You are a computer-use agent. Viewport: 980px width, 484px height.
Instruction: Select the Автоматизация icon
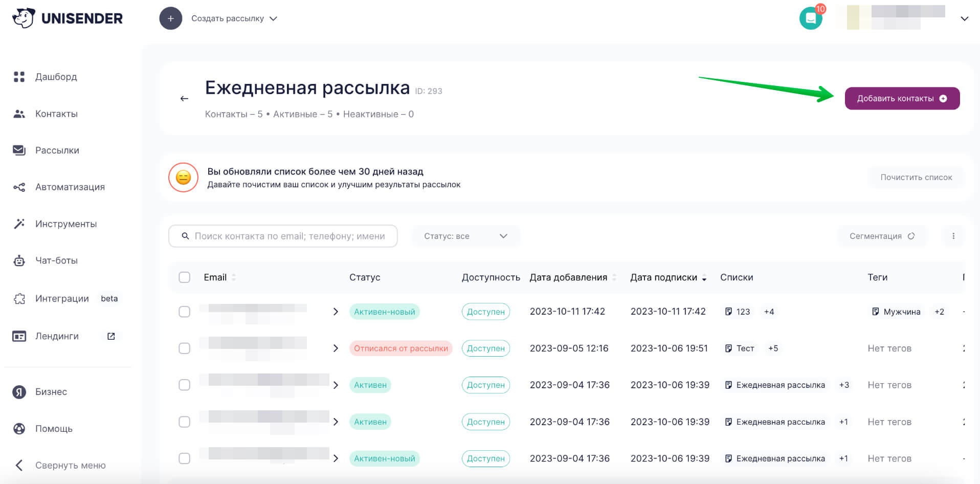[19, 187]
